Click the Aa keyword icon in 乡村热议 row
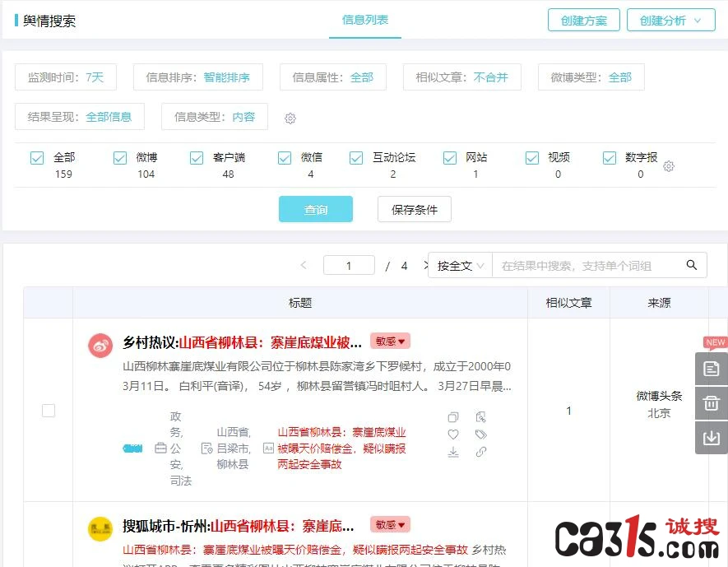Image resolution: width=728 pixels, height=567 pixels. tap(268, 448)
